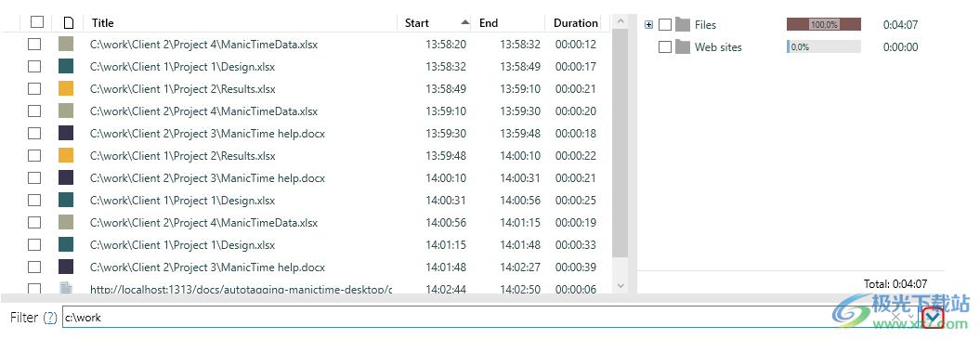The height and width of the screenshot is (339, 980).
Task: Click orange swatch of 13:59:48 row
Action: [x=66, y=155]
